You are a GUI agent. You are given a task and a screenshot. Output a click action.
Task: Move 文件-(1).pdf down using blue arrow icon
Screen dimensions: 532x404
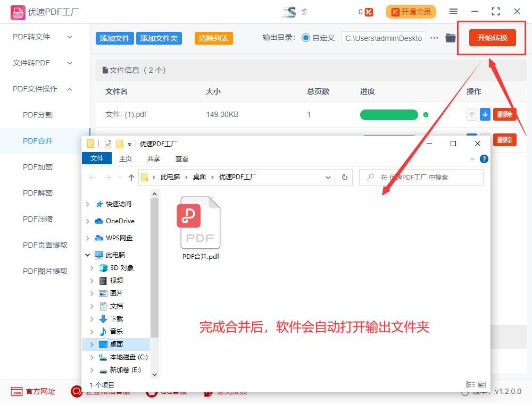tap(485, 114)
